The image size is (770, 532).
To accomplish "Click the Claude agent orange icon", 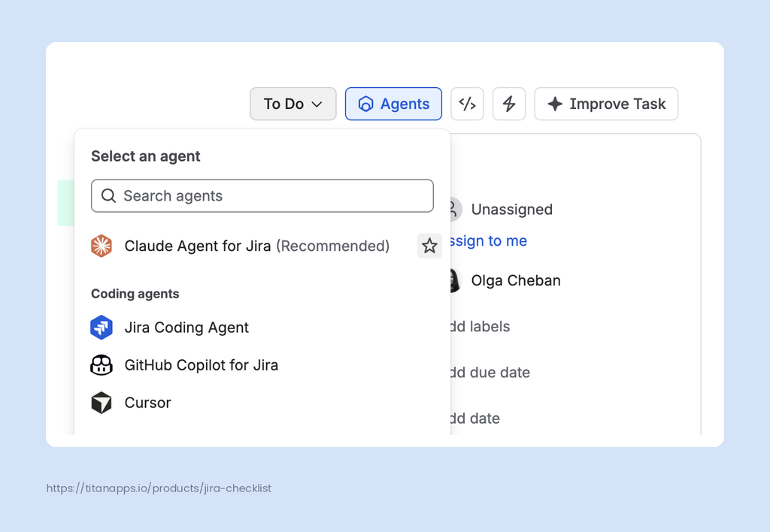I will [x=102, y=246].
